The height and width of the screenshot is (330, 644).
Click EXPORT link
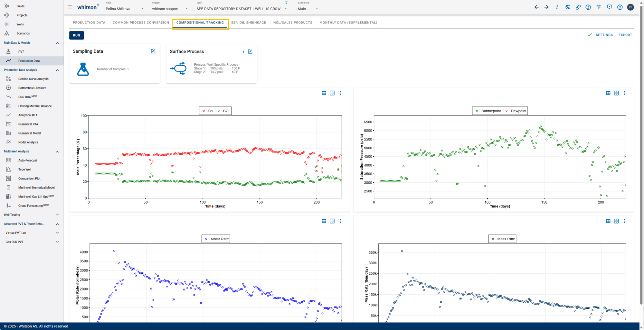coord(625,35)
